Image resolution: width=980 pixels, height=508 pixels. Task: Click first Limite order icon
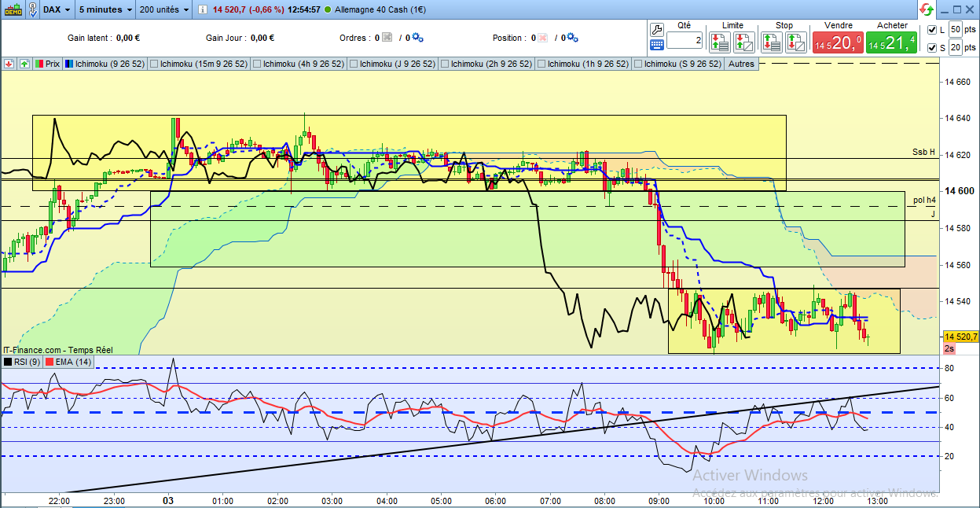click(720, 42)
